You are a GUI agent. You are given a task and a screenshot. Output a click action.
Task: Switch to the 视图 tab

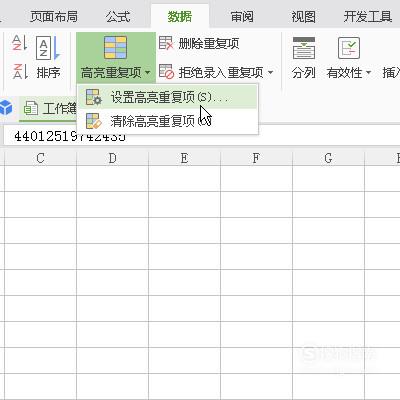click(303, 16)
